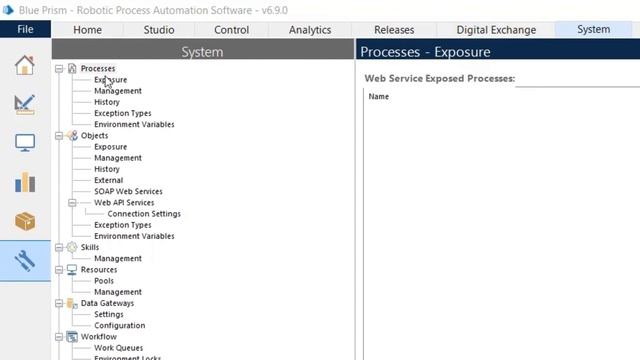Select Management under Resources

pos(118,292)
